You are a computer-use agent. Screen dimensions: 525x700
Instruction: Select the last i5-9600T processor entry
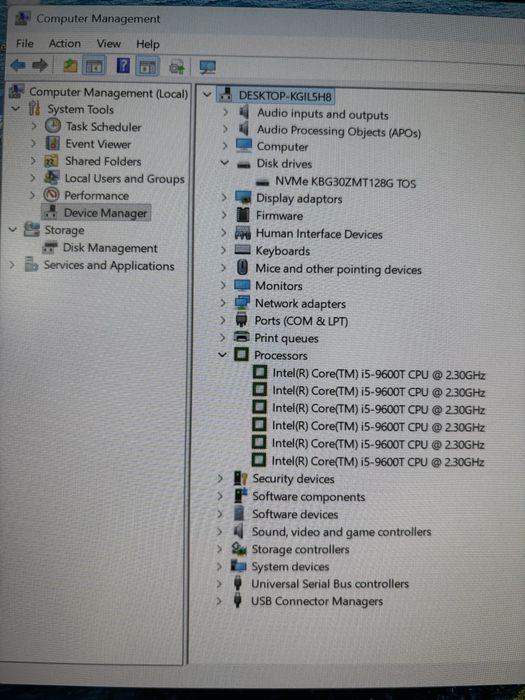378,461
